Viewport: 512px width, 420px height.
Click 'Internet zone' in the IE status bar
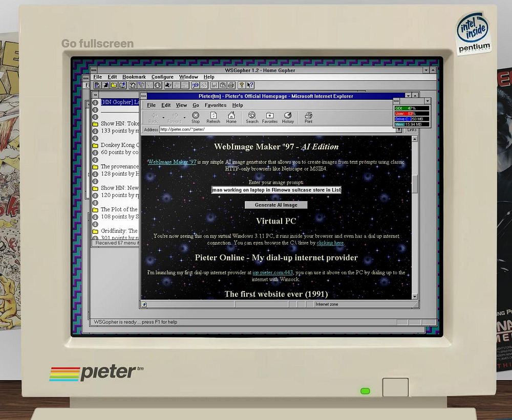point(327,304)
